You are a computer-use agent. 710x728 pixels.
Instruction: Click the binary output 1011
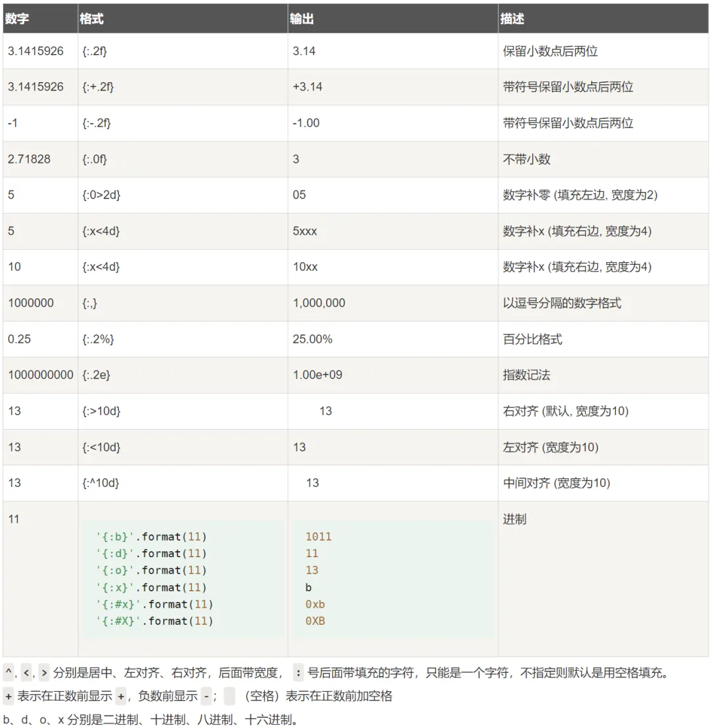tap(318, 537)
